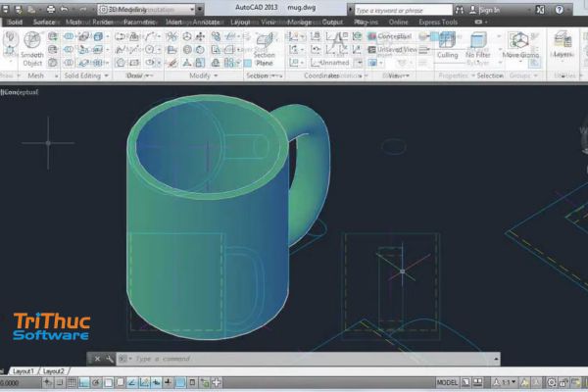Open the Online ribbon tab
Viewport: 588px width, 392px height.
(x=398, y=23)
